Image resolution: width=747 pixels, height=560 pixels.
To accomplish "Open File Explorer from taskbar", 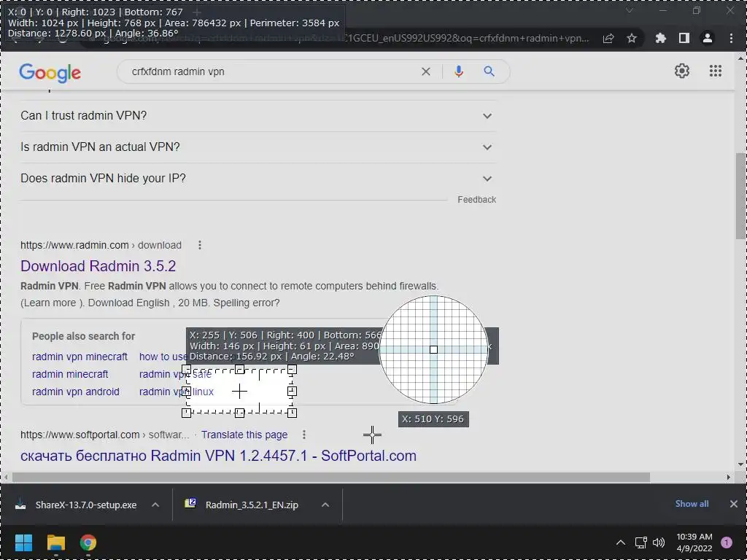I will [55, 542].
